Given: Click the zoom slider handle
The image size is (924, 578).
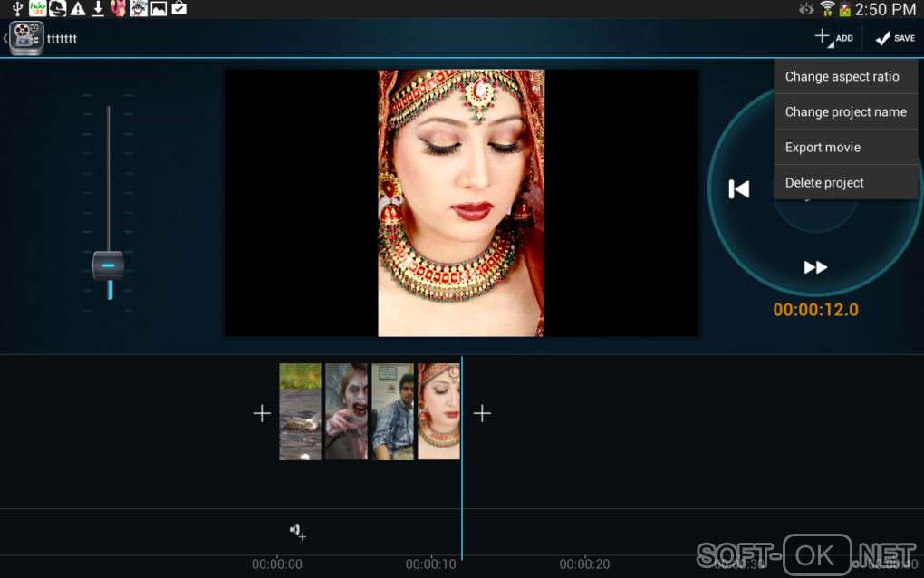Looking at the screenshot, I should (x=108, y=265).
